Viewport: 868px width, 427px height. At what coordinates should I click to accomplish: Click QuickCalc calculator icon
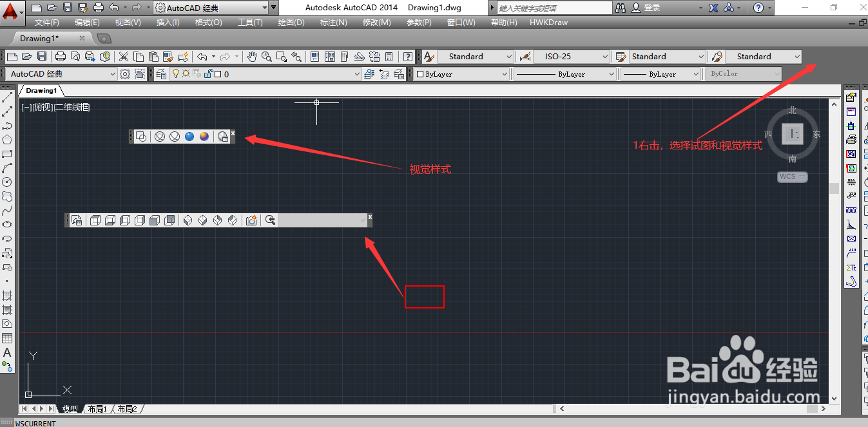pos(389,57)
